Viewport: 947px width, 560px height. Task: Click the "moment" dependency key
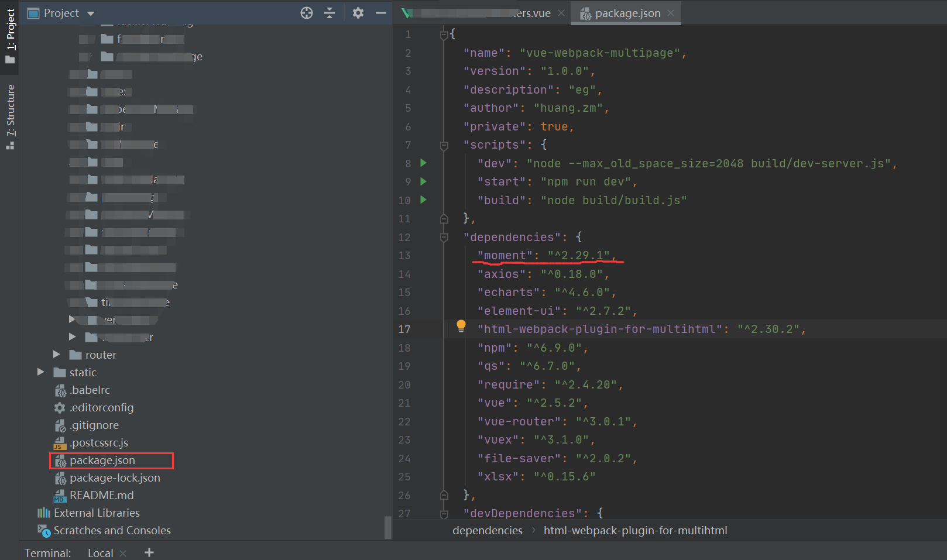[505, 255]
